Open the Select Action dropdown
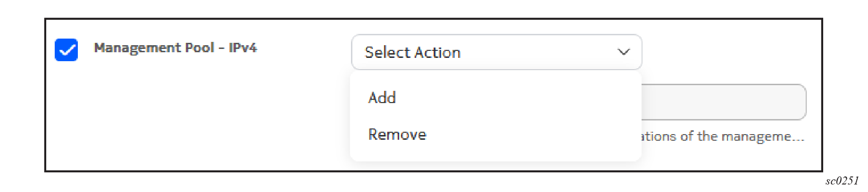The height and width of the screenshot is (192, 868). (x=496, y=52)
